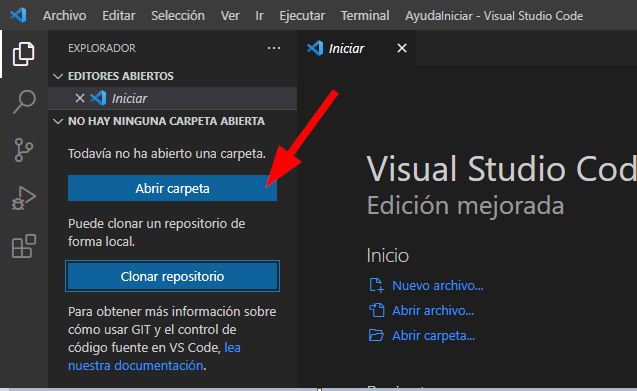637x391 pixels.
Task: Close Iniciar in the open editors list
Action: 80,98
